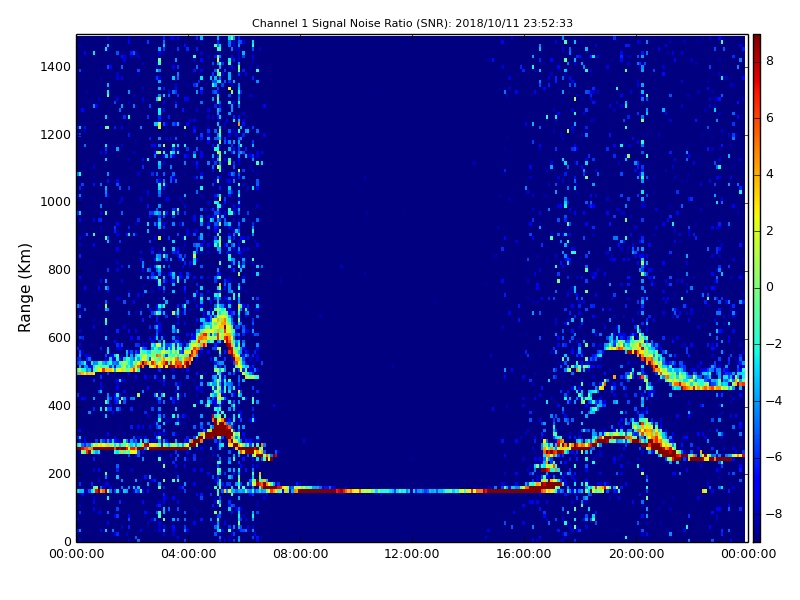800x600 pixels.
Task: Click the colorbar label −4
Action: [773, 401]
